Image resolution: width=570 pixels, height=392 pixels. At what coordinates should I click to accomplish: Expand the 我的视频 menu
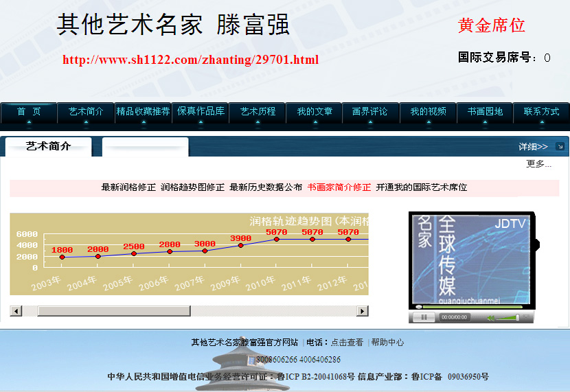pyautogui.click(x=429, y=111)
